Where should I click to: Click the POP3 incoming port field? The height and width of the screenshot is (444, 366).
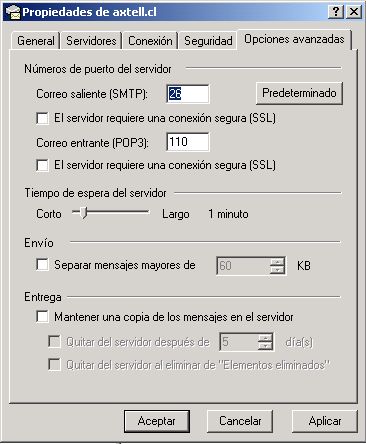coord(188,142)
